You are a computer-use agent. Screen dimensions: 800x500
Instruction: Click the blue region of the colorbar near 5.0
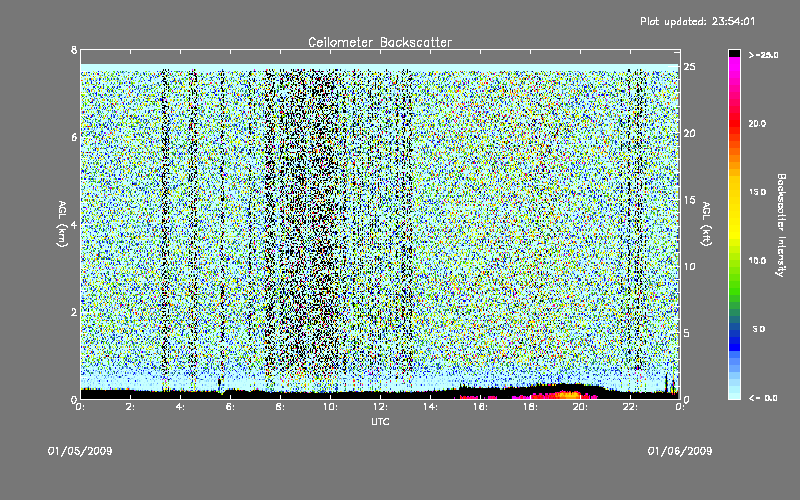coord(734,336)
